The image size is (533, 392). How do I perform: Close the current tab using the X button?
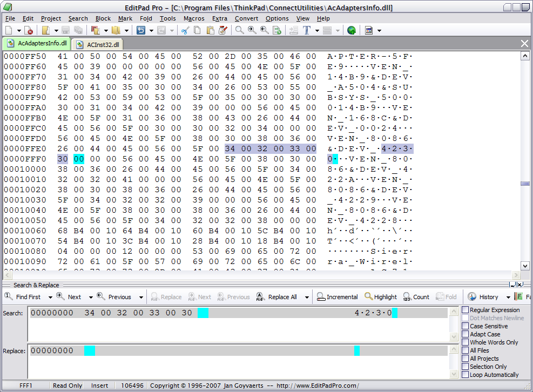click(x=524, y=44)
